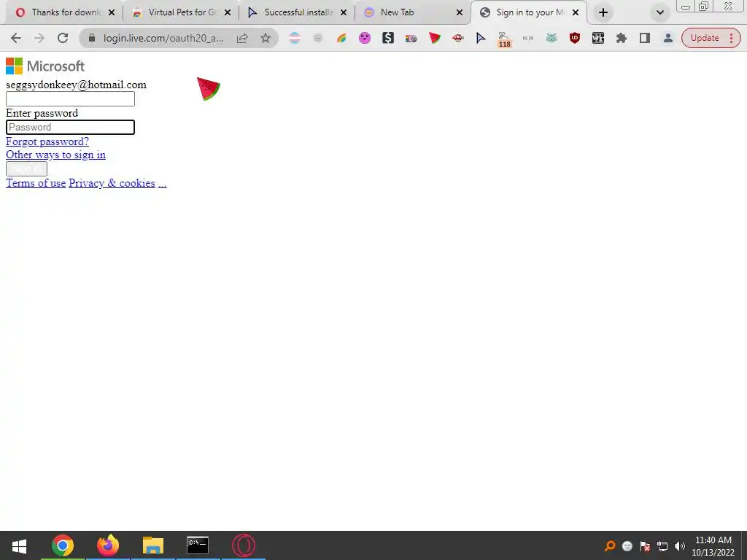Open Firefox from the taskbar

click(x=108, y=545)
